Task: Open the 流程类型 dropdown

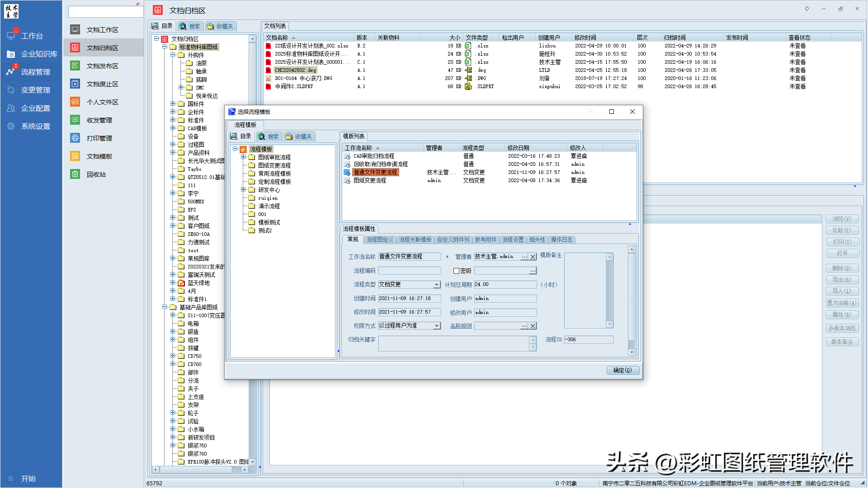Action: click(x=437, y=285)
